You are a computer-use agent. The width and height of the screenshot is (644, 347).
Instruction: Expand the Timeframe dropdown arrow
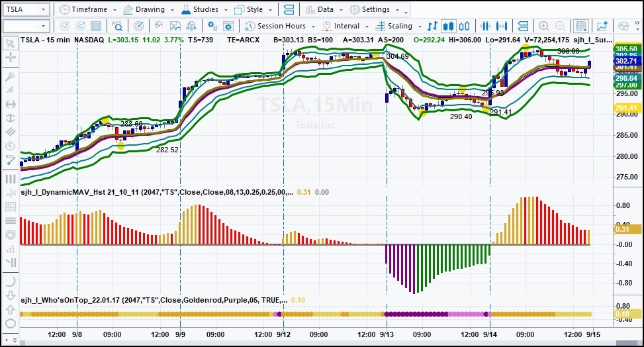point(115,10)
